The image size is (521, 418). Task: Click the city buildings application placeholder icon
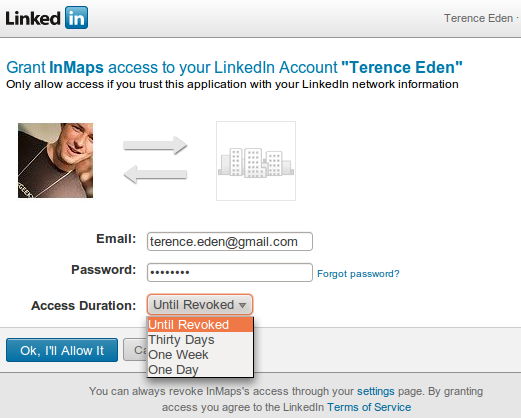pos(256,161)
